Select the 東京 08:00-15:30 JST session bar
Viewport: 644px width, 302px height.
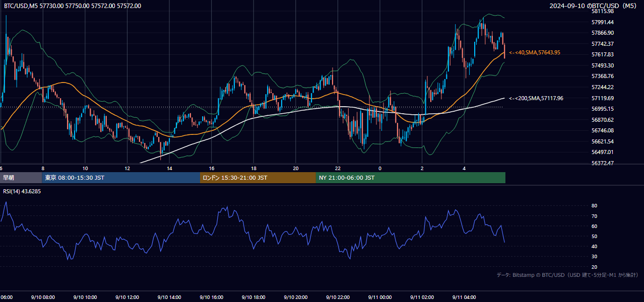click(121, 178)
